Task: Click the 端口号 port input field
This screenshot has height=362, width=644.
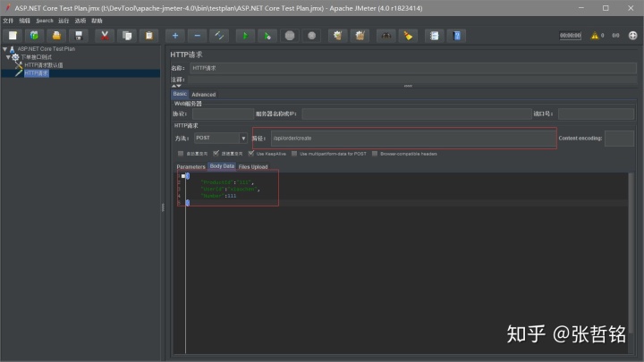Action: [x=596, y=114]
